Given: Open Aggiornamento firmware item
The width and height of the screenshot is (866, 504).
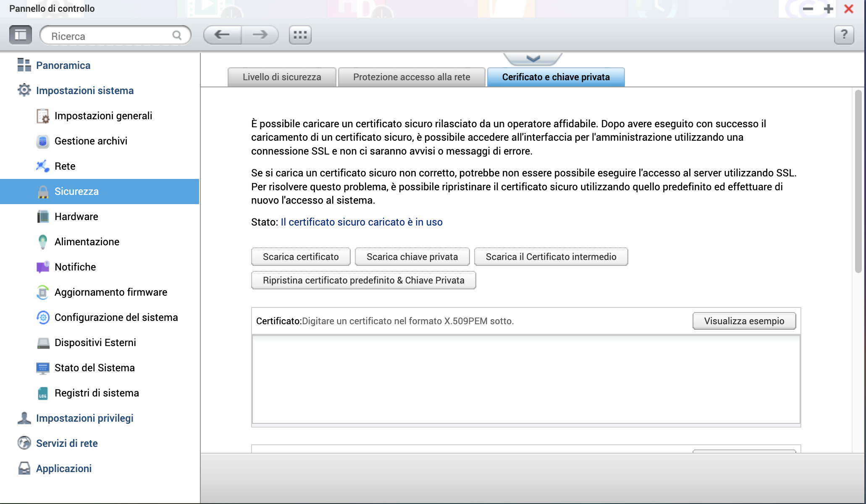Looking at the screenshot, I should pyautogui.click(x=110, y=292).
